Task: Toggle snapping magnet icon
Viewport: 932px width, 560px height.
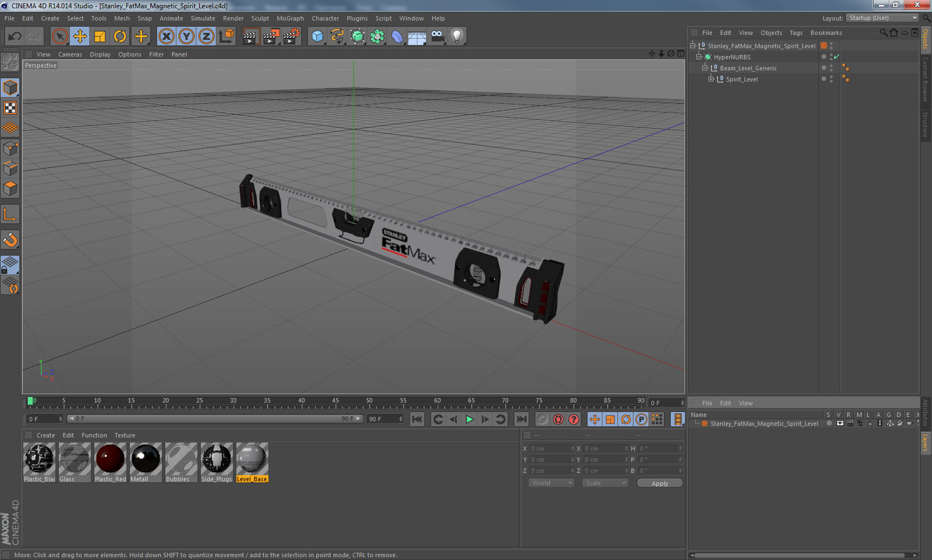Action: [10, 240]
